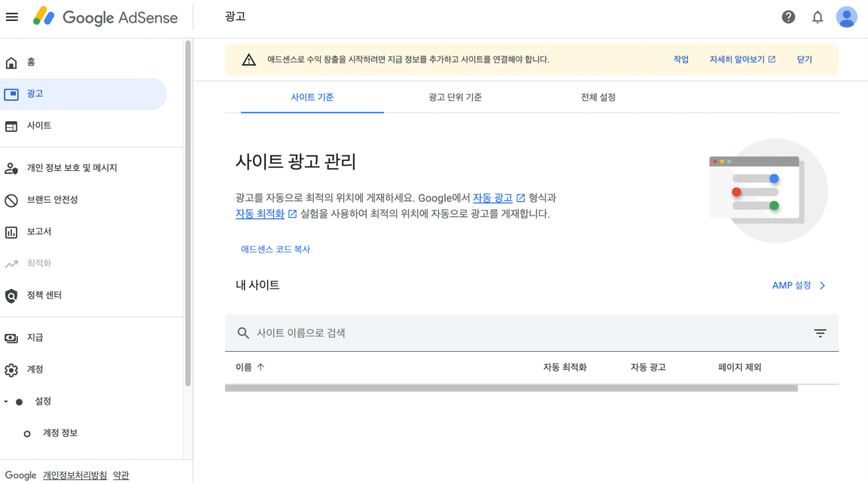868x483 pixels.
Task: Select 보고서 in the sidebar menu
Action: 38,231
